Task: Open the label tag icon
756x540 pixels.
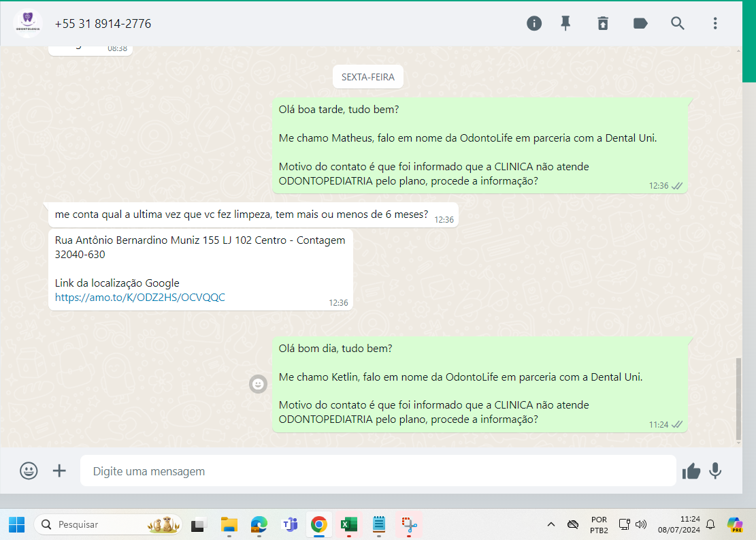Action: click(x=640, y=23)
